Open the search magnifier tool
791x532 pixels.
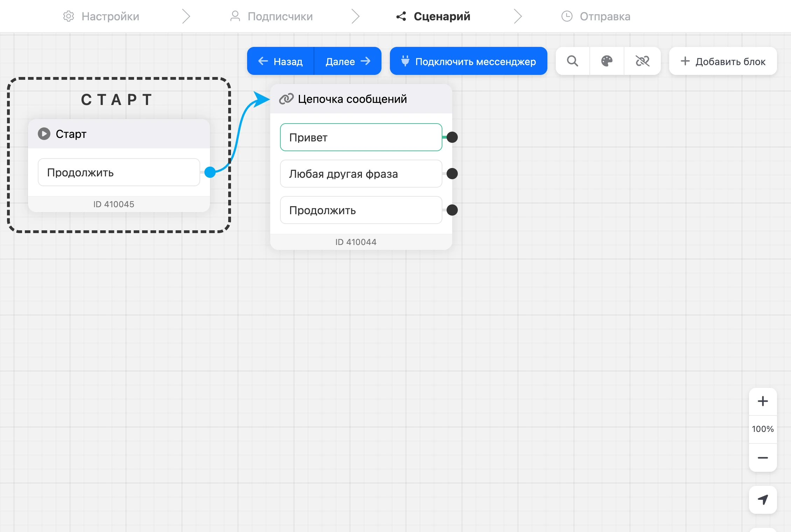pos(573,61)
